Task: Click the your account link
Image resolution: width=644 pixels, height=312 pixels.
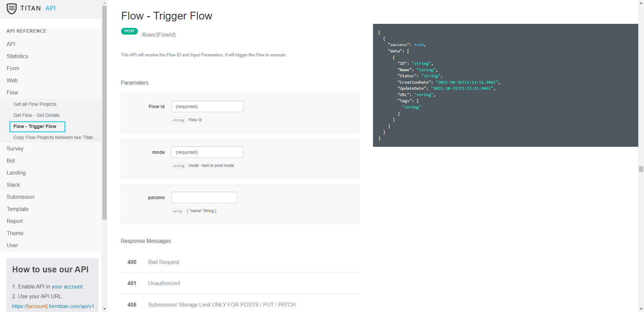Action: (67, 286)
